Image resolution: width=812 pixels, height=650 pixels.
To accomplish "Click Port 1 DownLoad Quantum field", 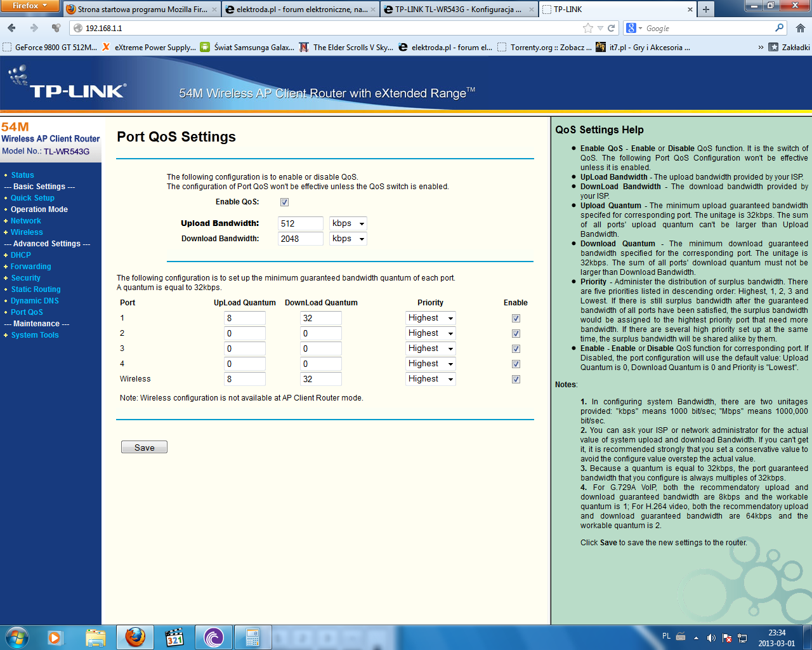I will [321, 318].
